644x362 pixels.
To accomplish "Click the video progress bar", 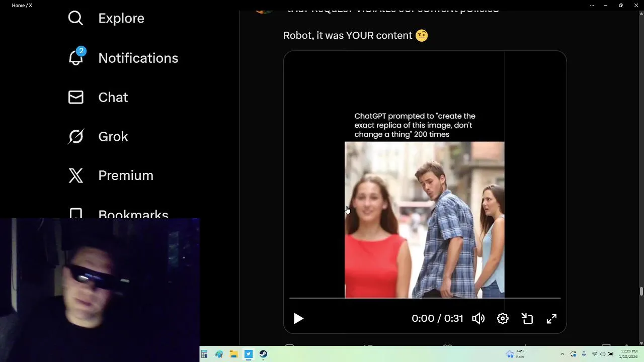I will click(425, 299).
